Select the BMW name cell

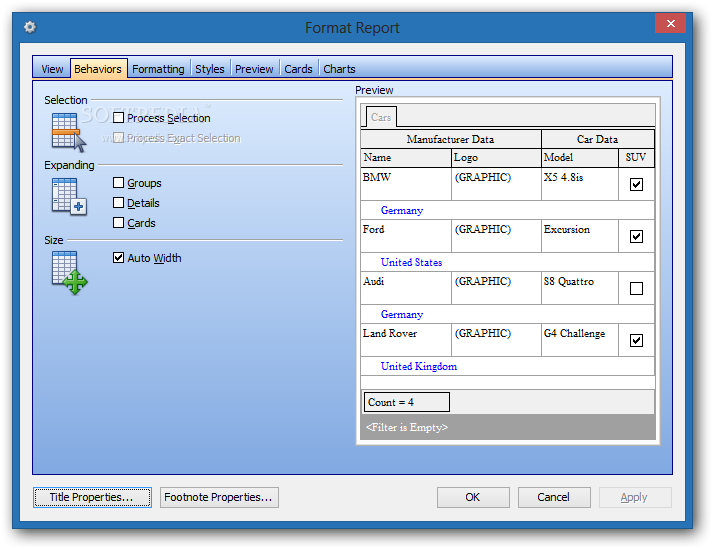coord(406,184)
